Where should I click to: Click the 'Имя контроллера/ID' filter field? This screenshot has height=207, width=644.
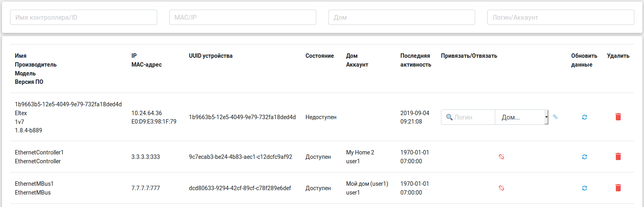[x=84, y=17]
